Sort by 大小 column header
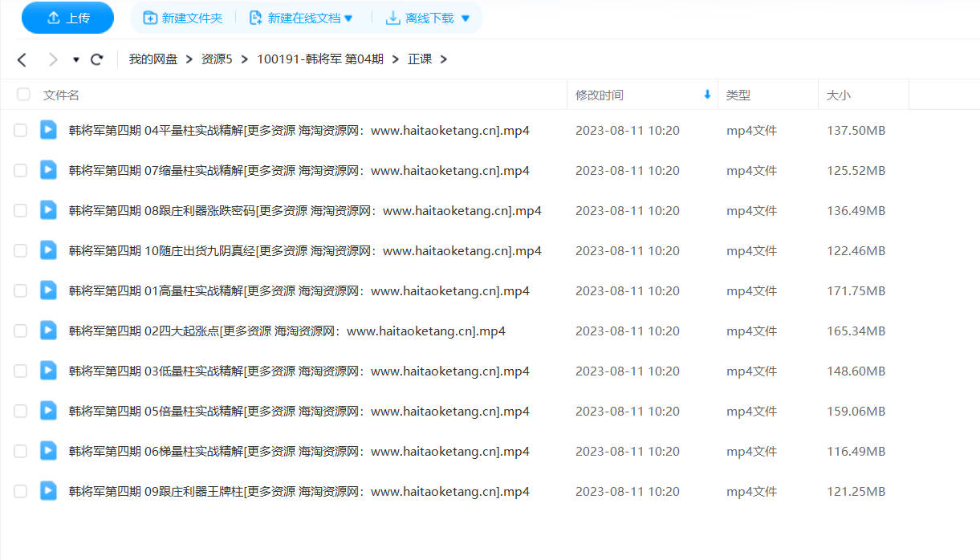Viewport: 980px width, 560px height. (x=839, y=95)
